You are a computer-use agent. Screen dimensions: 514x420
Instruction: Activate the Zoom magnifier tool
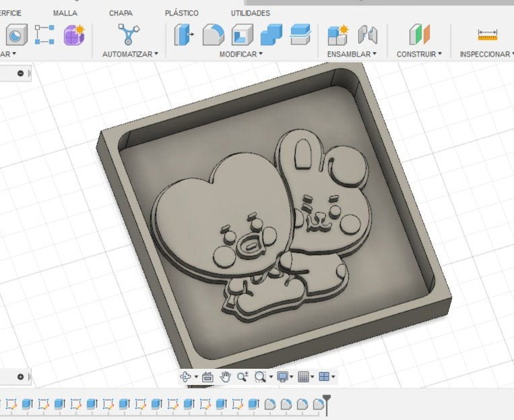243,377
